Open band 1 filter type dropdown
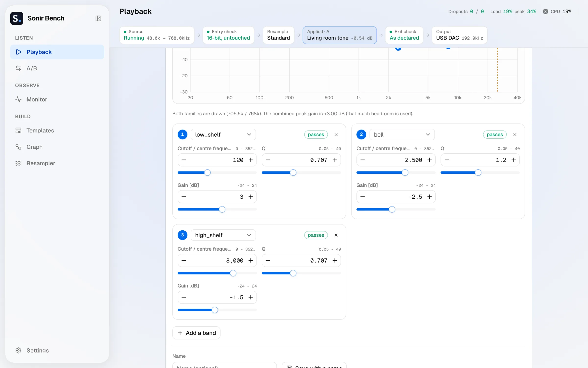 (x=223, y=134)
